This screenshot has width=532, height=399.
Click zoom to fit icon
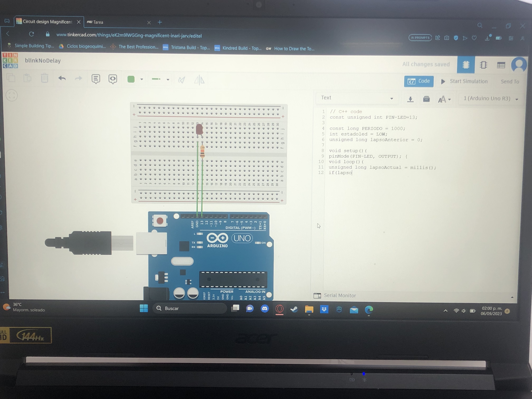pos(11,96)
